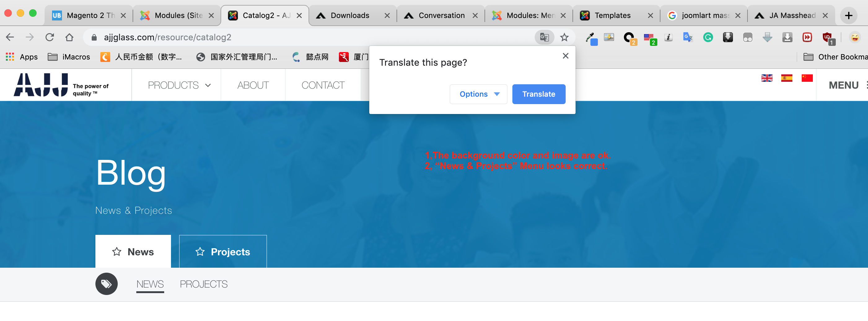Click the black circle extension with badge 2
868x321 pixels.
tap(629, 38)
